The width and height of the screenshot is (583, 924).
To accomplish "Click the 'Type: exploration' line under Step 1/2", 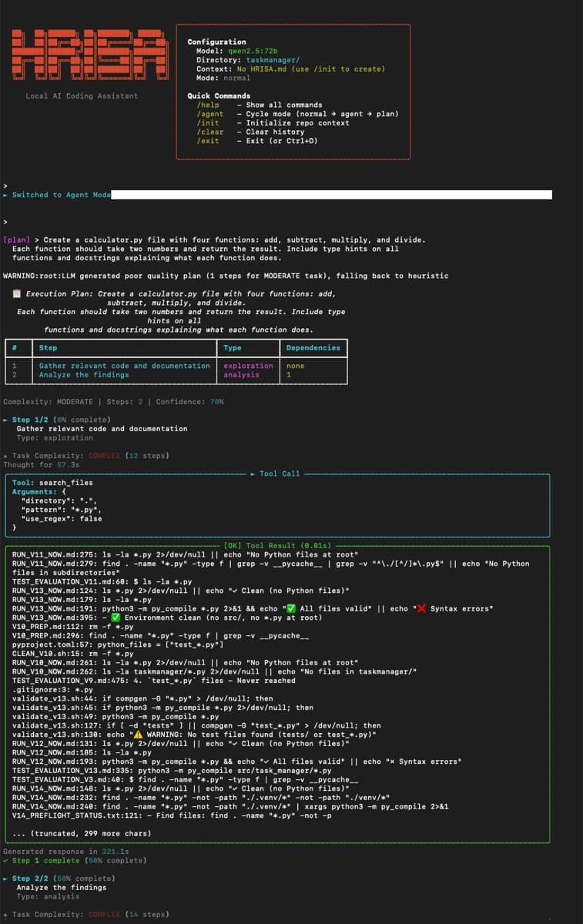I will [55, 438].
